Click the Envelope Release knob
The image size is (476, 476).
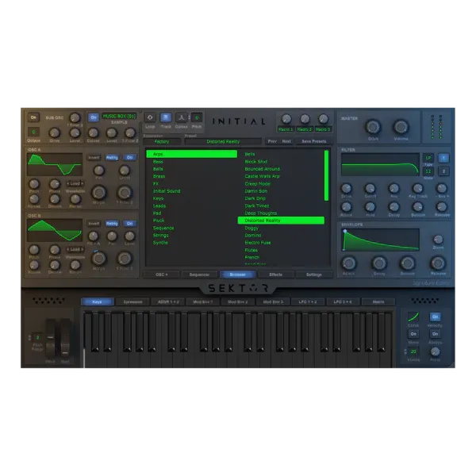point(438,263)
